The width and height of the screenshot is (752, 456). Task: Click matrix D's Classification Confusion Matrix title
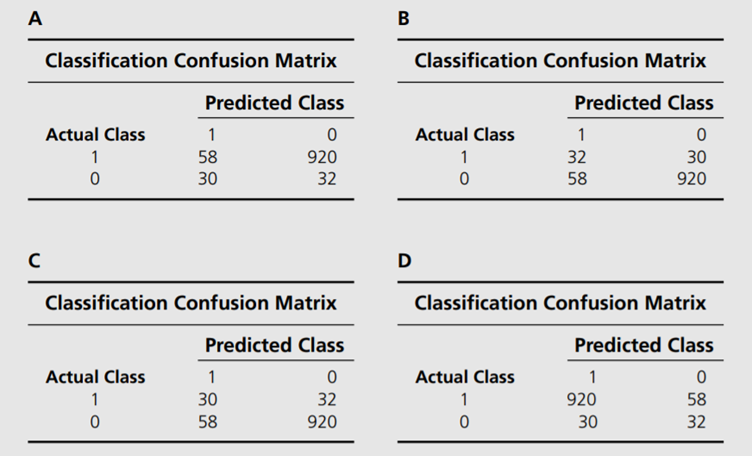tap(560, 303)
